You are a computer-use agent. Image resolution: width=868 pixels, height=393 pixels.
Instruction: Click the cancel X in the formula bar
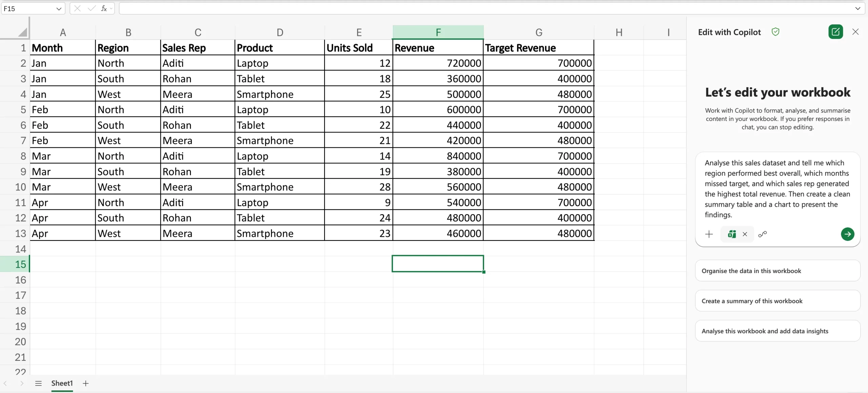(x=77, y=8)
